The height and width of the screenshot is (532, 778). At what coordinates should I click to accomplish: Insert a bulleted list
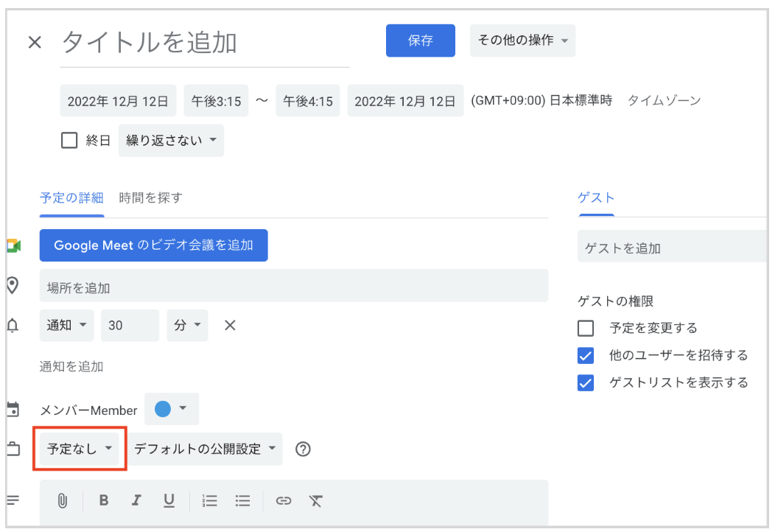point(243,501)
